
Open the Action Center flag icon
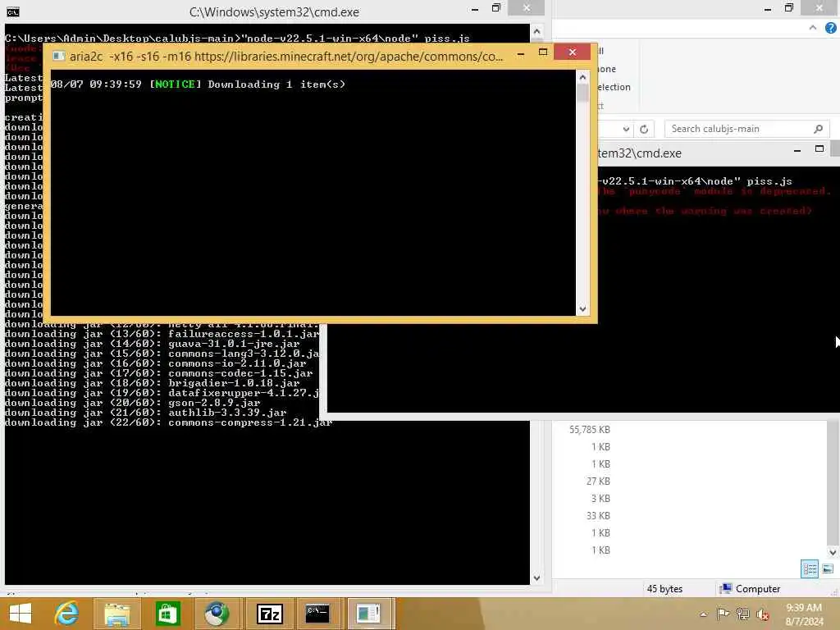pyautogui.click(x=723, y=614)
